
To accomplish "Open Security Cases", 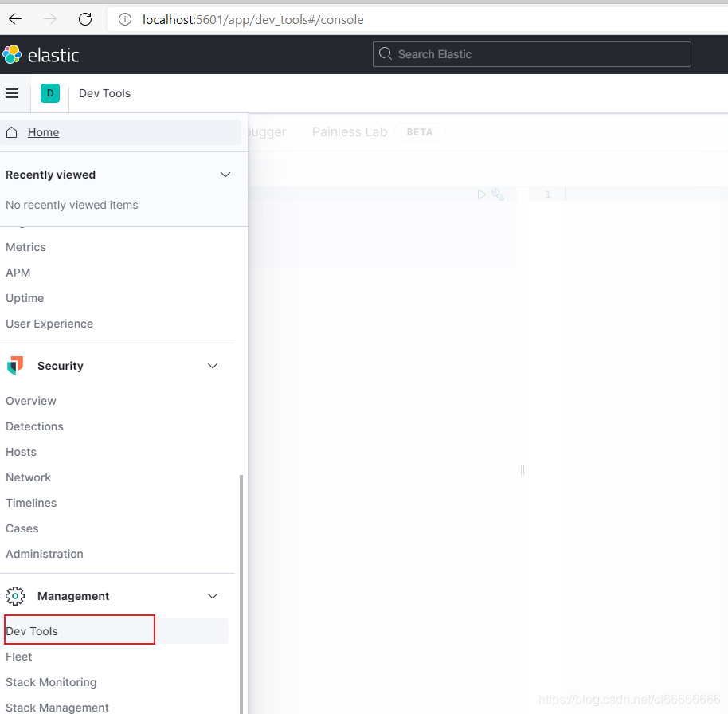I will [22, 528].
